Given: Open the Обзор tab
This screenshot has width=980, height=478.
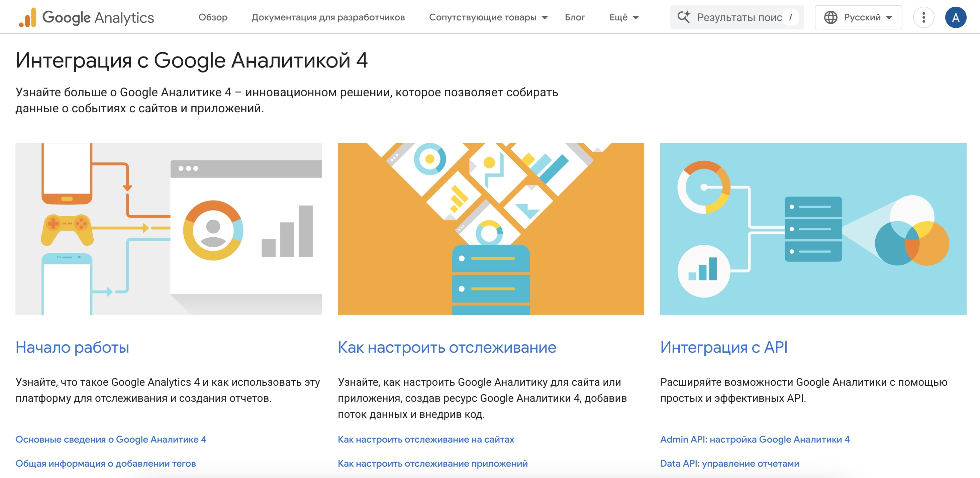Looking at the screenshot, I should tap(213, 17).
